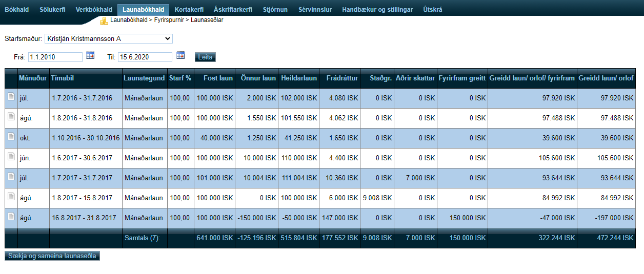Click Fyrirspurnir in the breadcrumb
Image resolution: width=644 pixels, height=274 pixels.
[x=169, y=20]
